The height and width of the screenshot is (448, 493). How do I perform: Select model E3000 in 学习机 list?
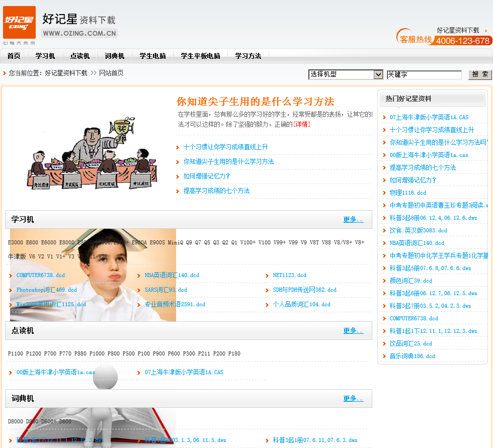pyautogui.click(x=16, y=242)
